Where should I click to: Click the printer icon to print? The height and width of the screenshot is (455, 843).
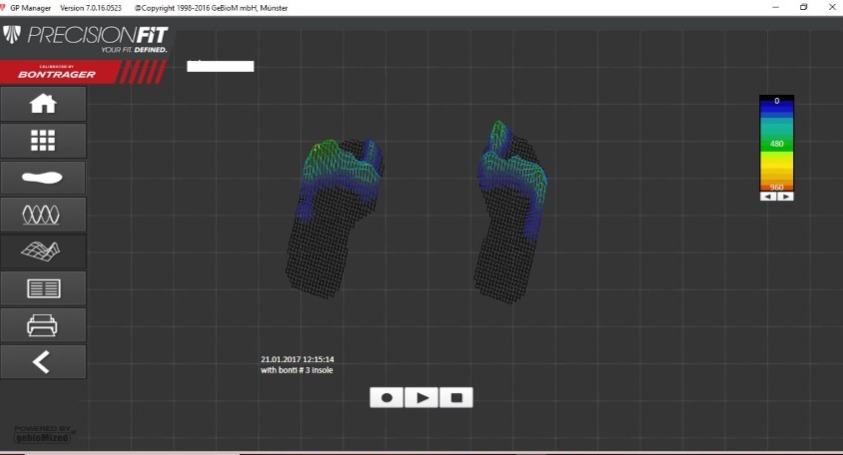pos(43,325)
